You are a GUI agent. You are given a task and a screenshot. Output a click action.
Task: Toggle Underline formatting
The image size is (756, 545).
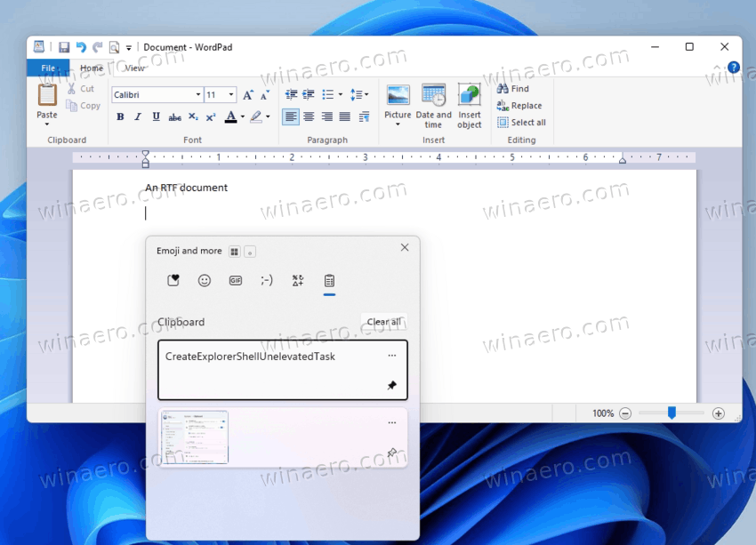[x=156, y=116]
